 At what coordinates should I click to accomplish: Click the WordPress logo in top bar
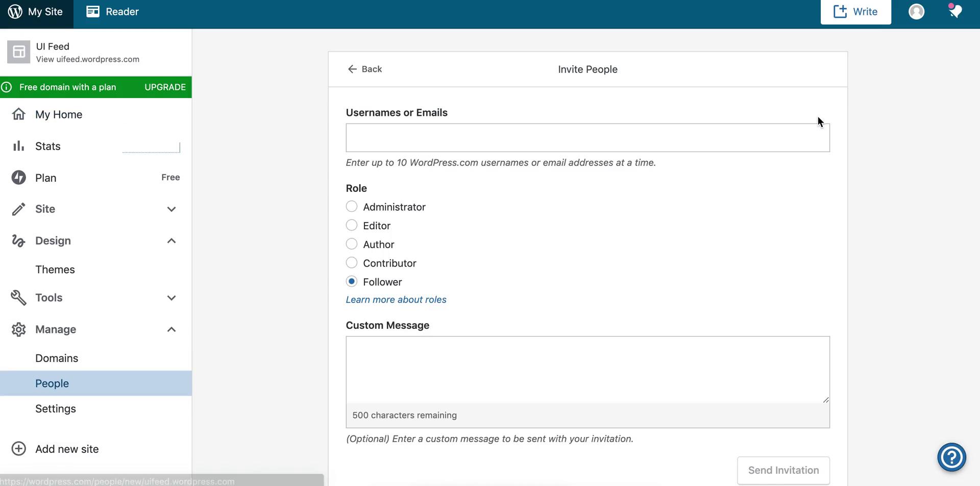15,11
